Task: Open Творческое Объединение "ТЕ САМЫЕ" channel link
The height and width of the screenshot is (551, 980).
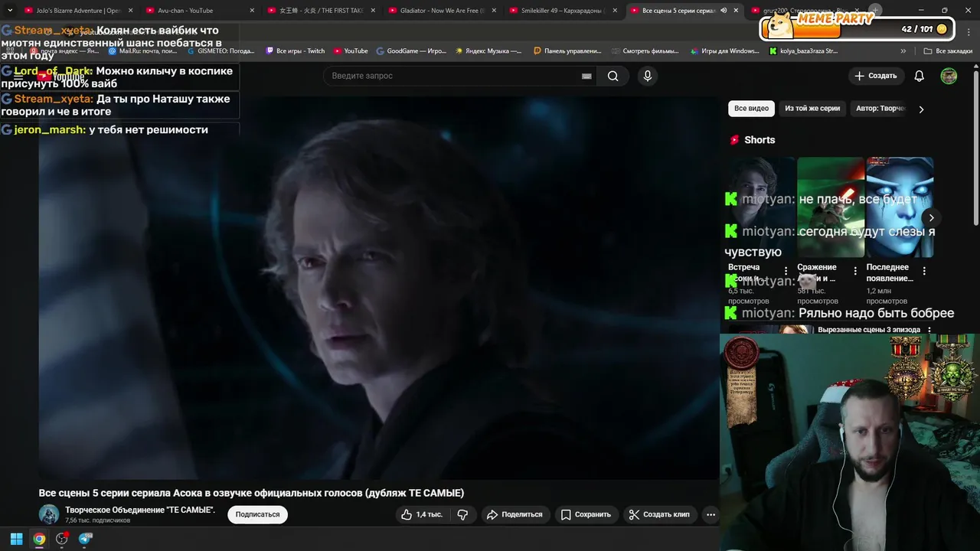Action: coord(140,510)
